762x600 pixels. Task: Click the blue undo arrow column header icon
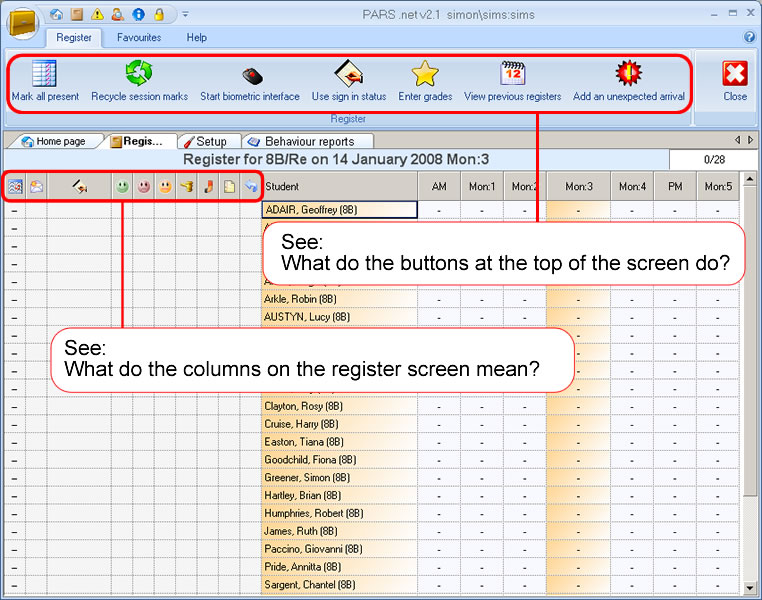tap(250, 186)
